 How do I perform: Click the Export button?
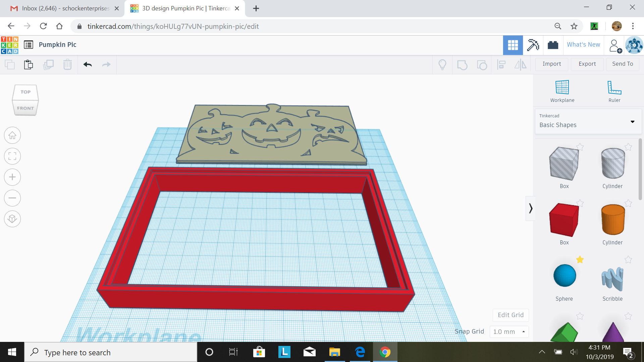pyautogui.click(x=587, y=64)
